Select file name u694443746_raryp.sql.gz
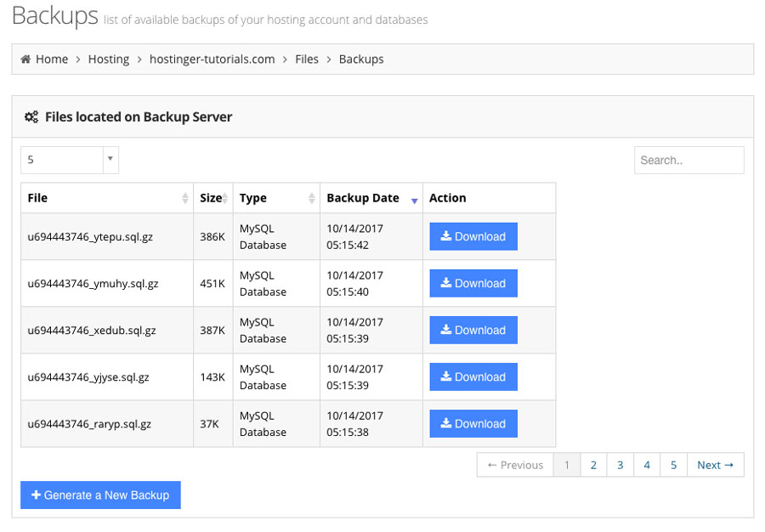Viewport: 765px width, 532px height. pos(89,424)
